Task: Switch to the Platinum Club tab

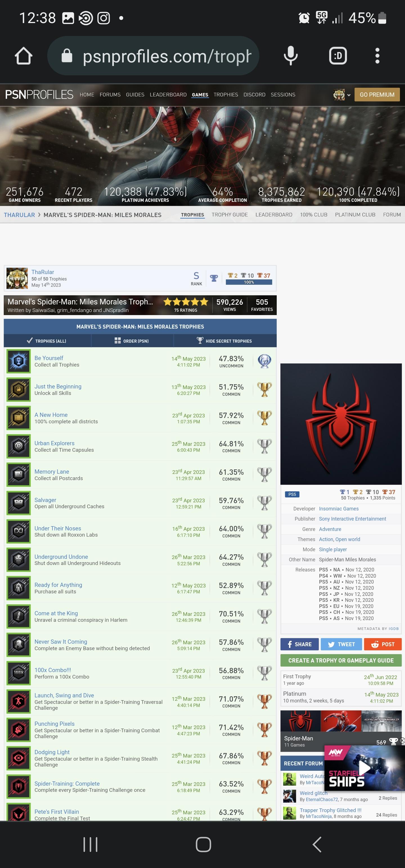Action: tap(355, 215)
